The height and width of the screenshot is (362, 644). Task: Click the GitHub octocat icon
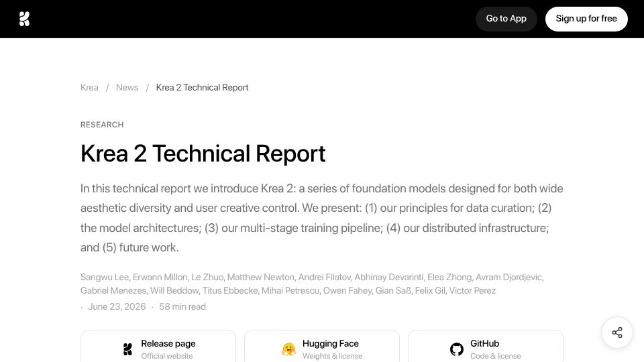[457, 349]
